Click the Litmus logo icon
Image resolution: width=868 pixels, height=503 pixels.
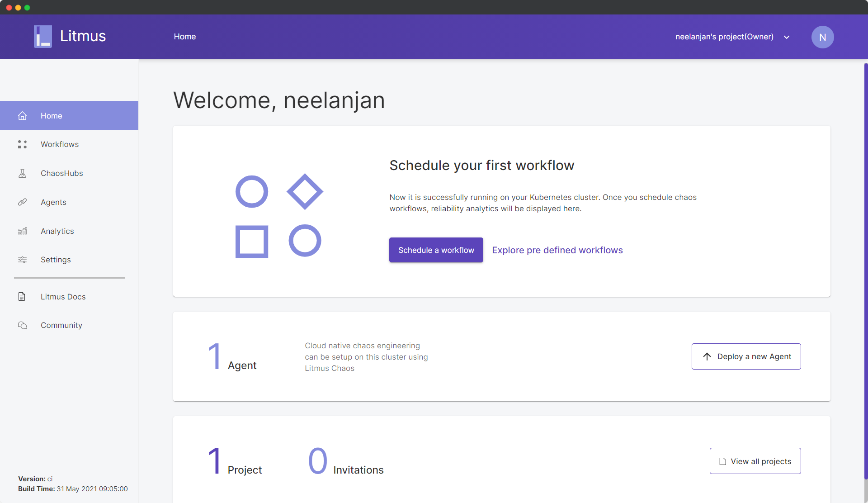click(x=43, y=37)
